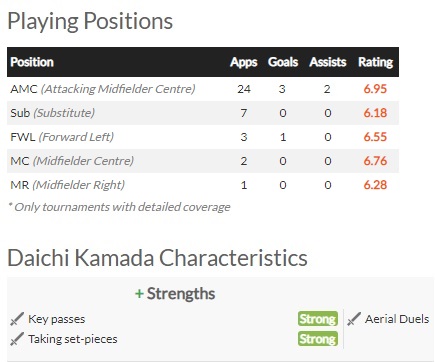Select the MR Midfielder Right row
Image resolution: width=435 pixels, height=362 pixels.
(203, 185)
